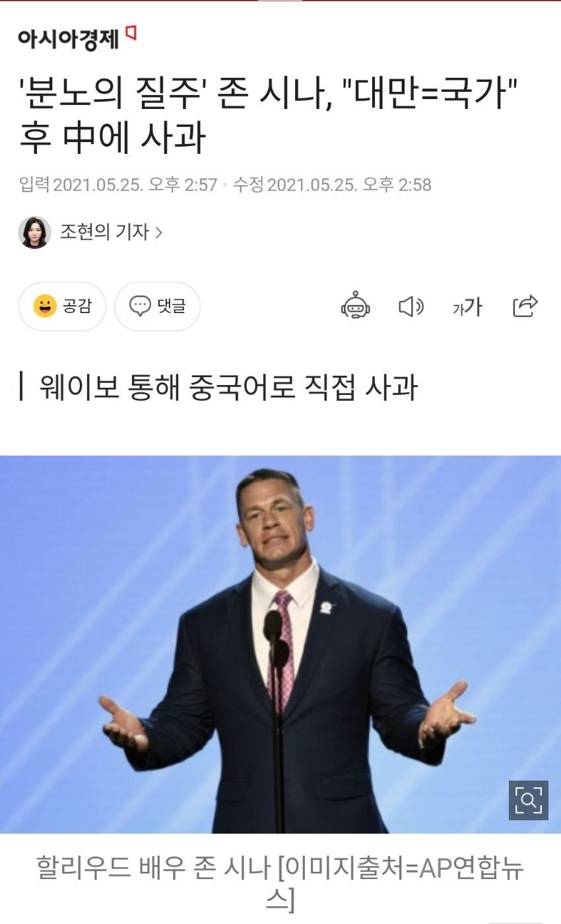Open the robot AI summary icon
Viewport: 561px width, 924px height.
[x=355, y=306]
